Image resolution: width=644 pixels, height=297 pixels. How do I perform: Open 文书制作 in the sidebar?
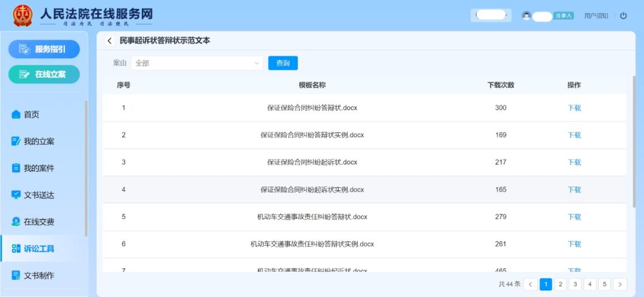[x=39, y=276]
